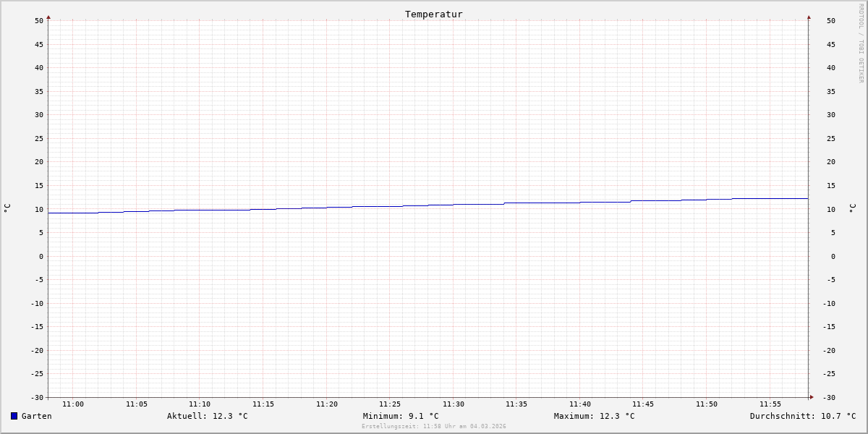
Task: Click the blue Garten temperature line
Action: coord(428,205)
